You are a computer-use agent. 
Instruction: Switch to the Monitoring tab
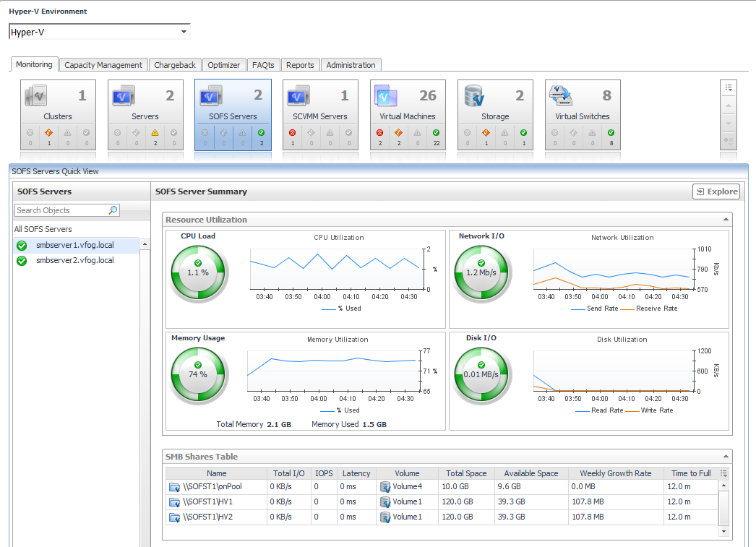click(x=34, y=64)
